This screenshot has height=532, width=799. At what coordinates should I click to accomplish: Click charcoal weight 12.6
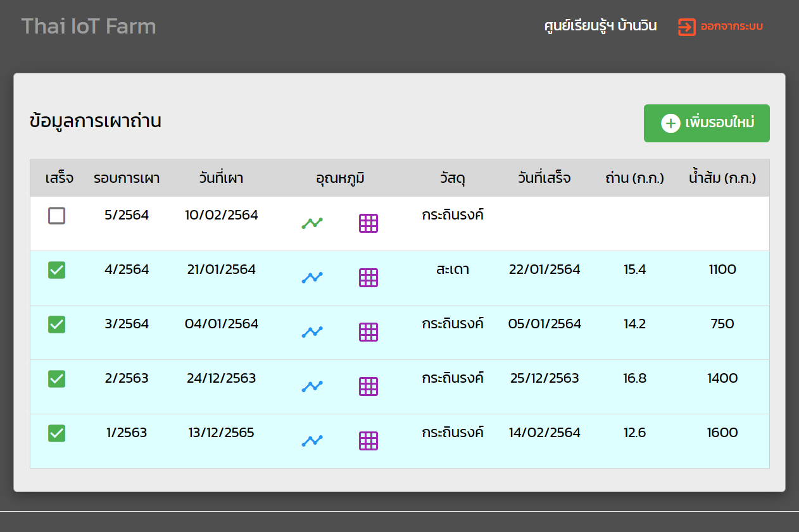pos(634,433)
